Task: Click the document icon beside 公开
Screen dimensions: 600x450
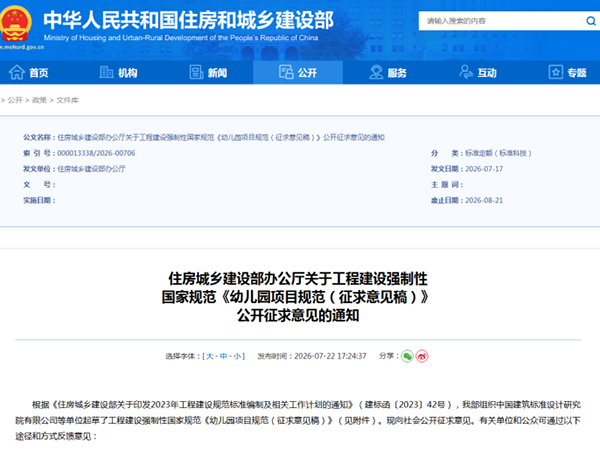Action: coord(286,72)
